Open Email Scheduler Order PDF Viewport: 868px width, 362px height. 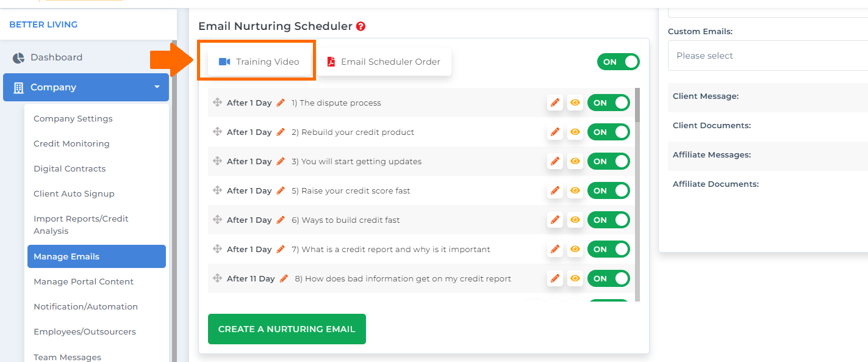pos(384,62)
